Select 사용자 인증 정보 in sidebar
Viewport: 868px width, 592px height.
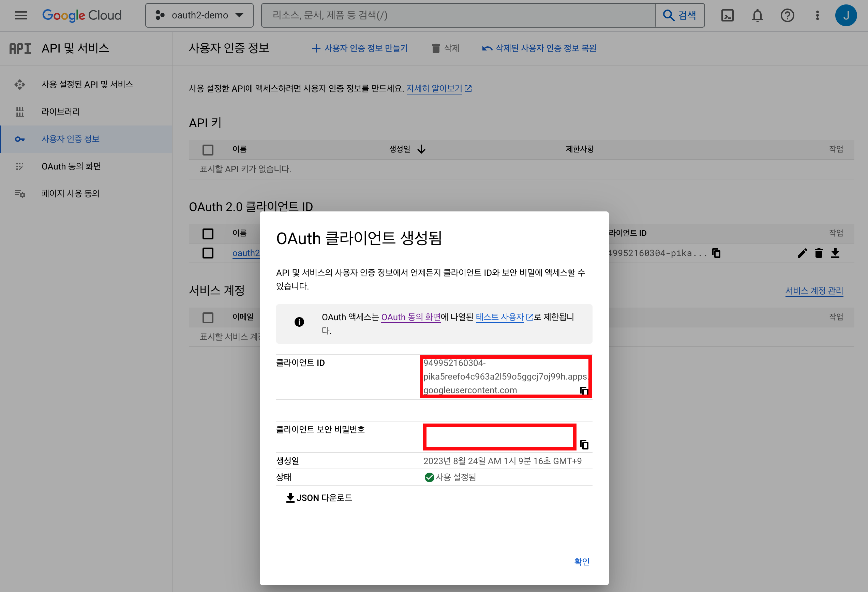pyautogui.click(x=86, y=139)
